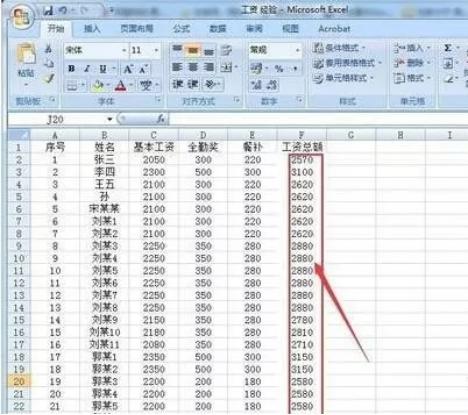Switch to the 插入 ribbon tab
468x415 pixels.
[x=92, y=29]
